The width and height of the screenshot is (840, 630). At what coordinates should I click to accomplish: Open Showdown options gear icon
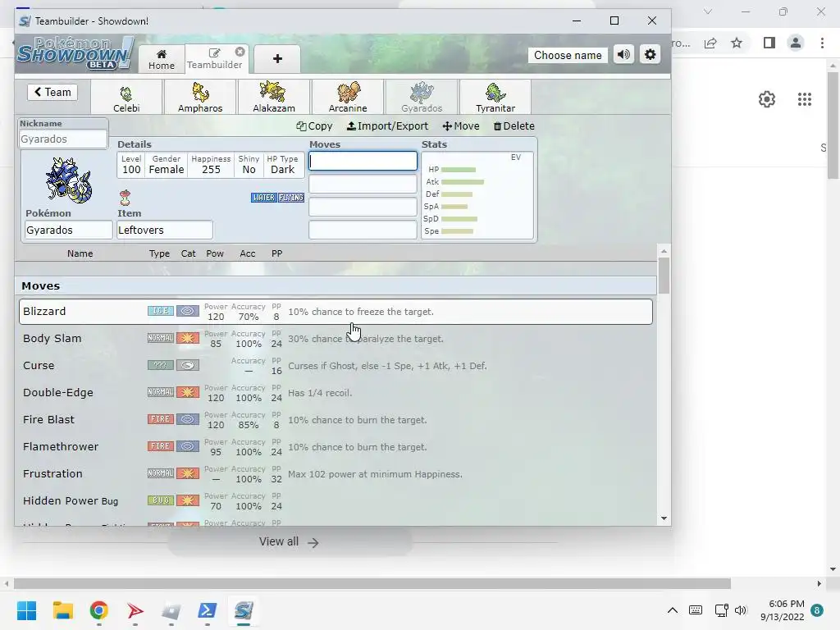tap(650, 55)
